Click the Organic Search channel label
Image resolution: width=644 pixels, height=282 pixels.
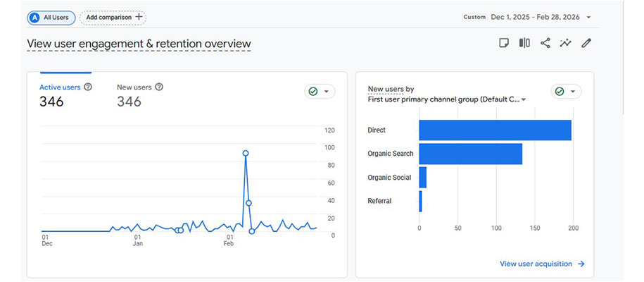point(391,154)
